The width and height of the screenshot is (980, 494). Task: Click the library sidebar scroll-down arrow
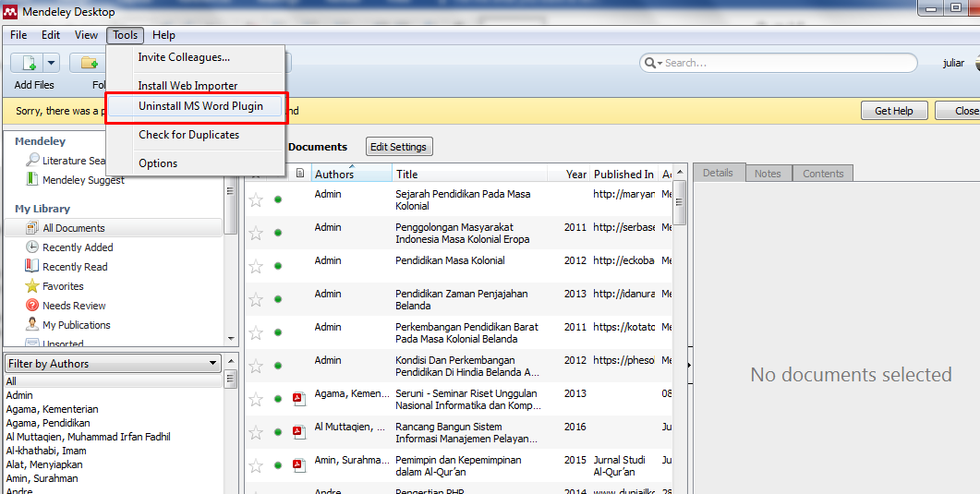pos(231,339)
